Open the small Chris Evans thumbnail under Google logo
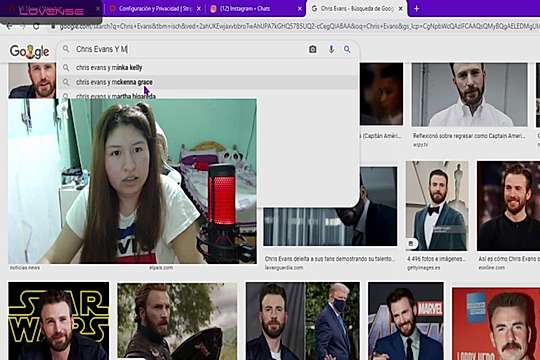 (x=32, y=80)
